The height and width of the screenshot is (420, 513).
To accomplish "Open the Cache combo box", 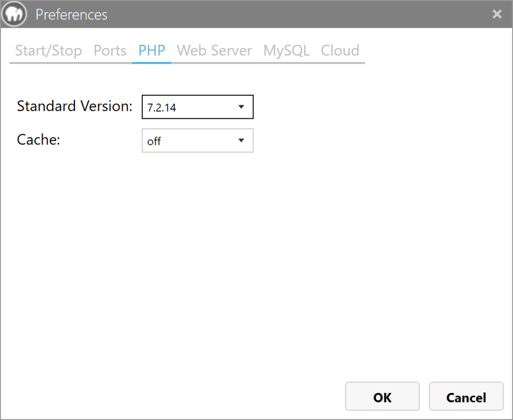I will pos(197,141).
